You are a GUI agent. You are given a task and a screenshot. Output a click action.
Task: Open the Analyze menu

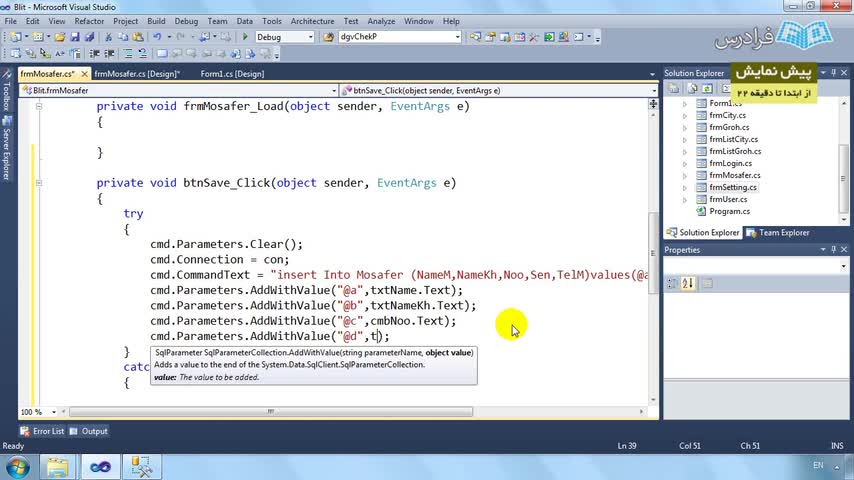381,21
